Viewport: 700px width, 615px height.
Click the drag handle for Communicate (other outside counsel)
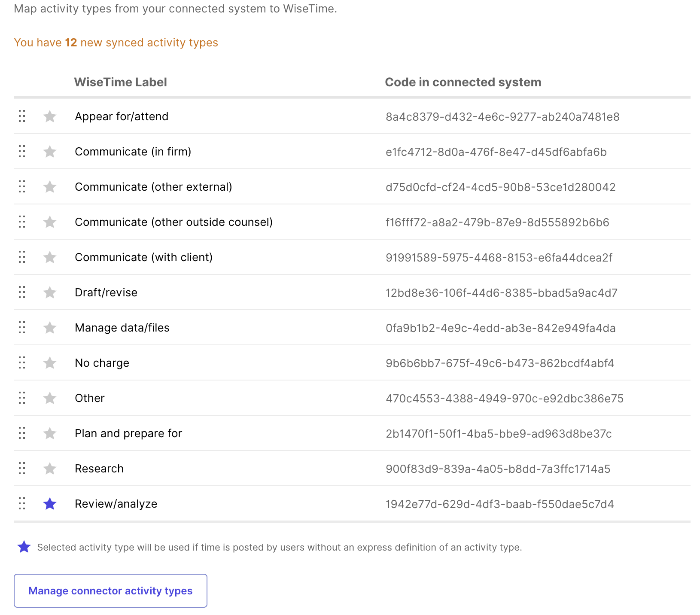click(x=22, y=222)
